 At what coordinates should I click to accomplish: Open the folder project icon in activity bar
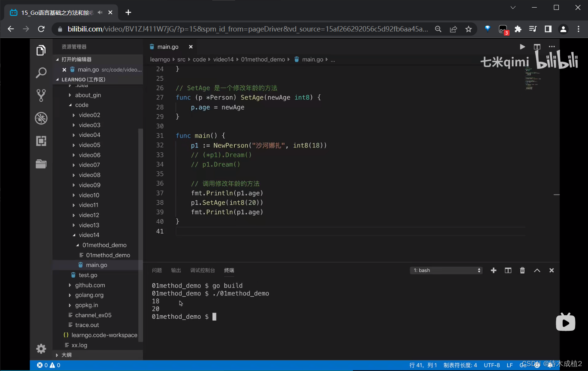[41, 163]
